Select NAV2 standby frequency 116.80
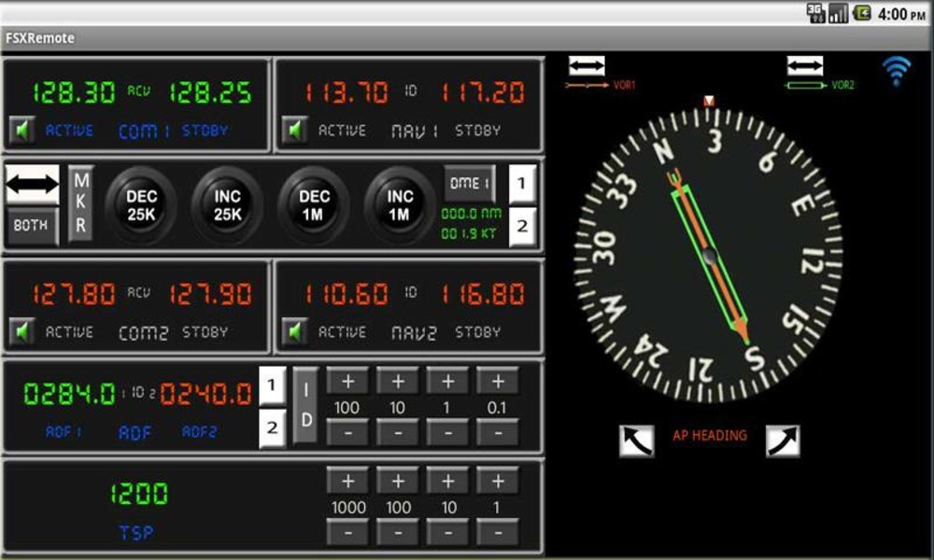 [483, 295]
